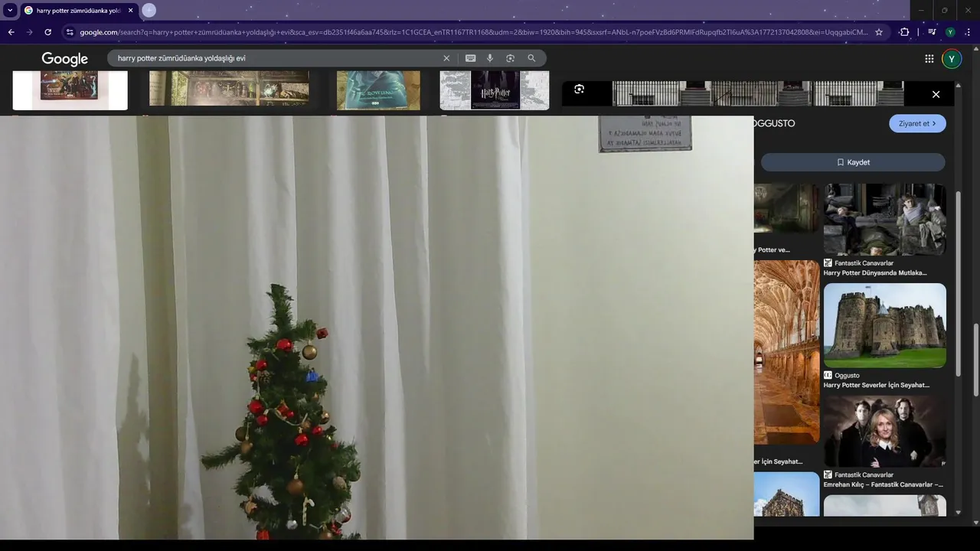Open Harry Potter Dünyasında Mutlaka link
The width and height of the screenshot is (980, 551).
coord(875,272)
